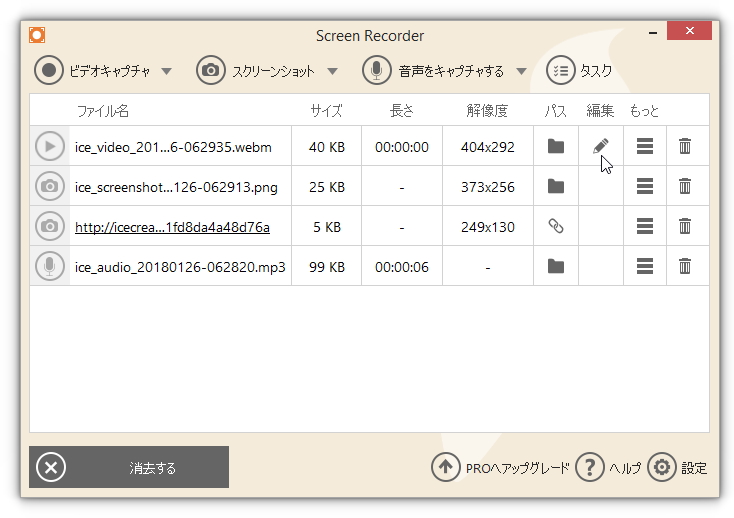Open folder for ice_screenshot png file
The width and height of the screenshot is (734, 518).
(556, 186)
